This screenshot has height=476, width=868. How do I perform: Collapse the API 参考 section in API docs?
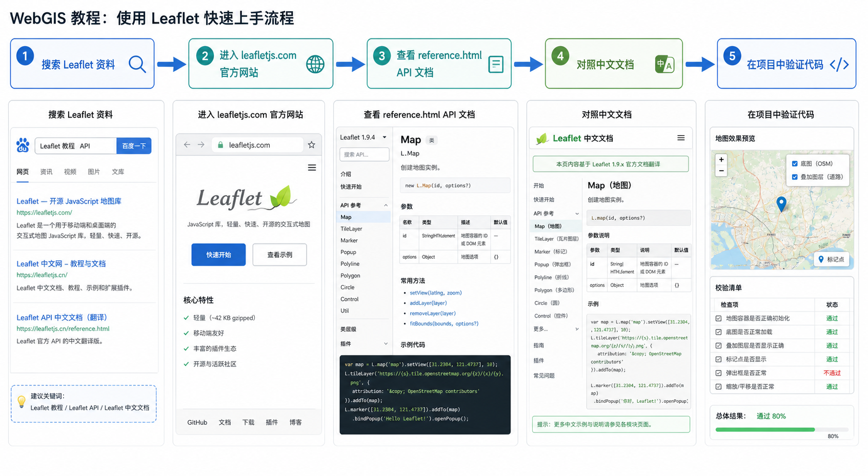[386, 205]
